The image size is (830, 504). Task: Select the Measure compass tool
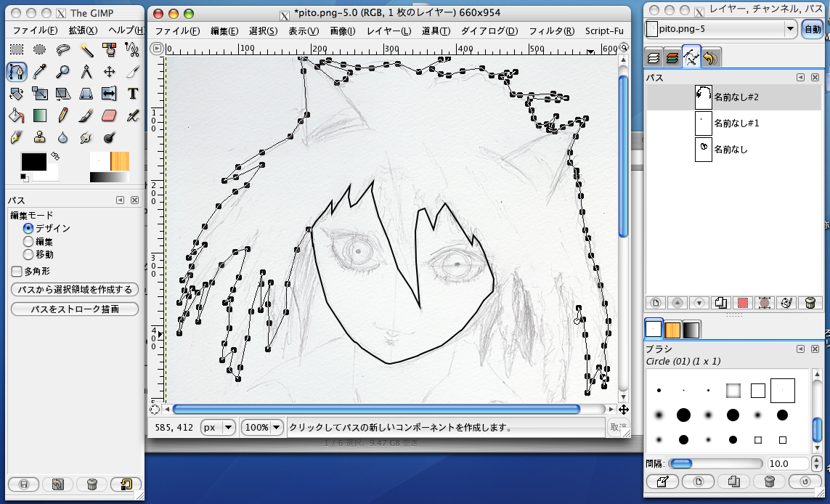[x=86, y=71]
